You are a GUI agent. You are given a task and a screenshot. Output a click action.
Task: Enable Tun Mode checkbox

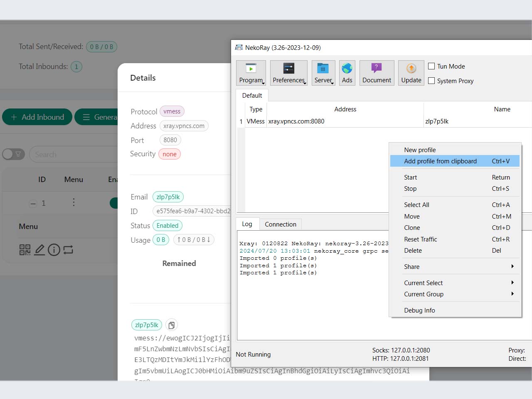tap(431, 66)
